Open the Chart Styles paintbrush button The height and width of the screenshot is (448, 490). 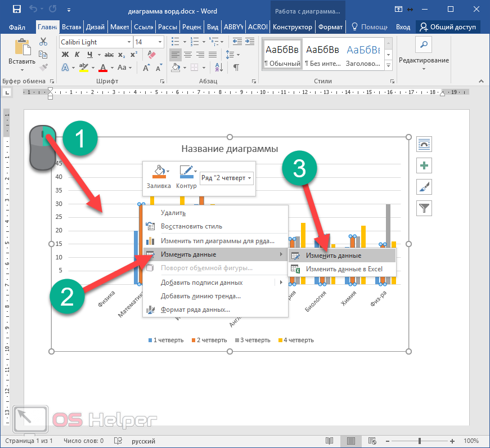coord(424,187)
